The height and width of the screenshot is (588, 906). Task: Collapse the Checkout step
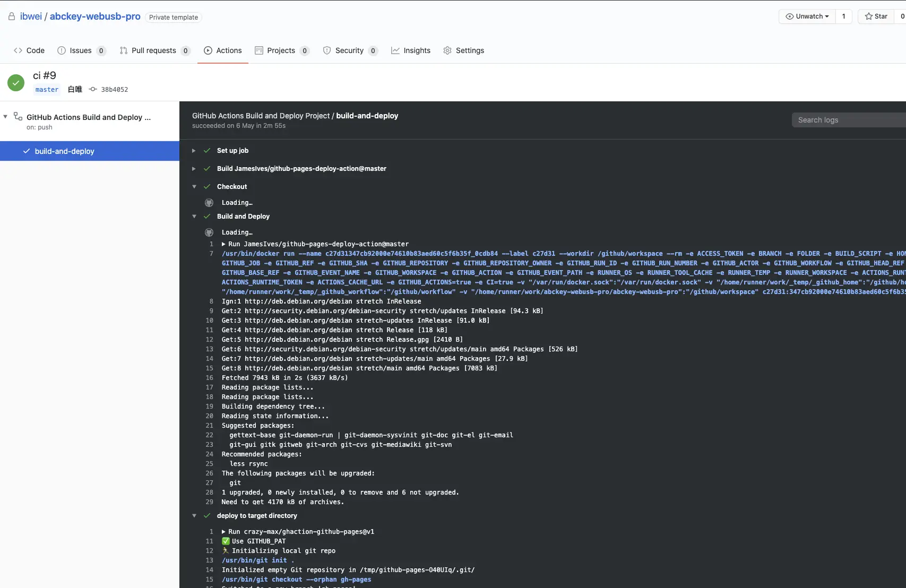coord(194,187)
